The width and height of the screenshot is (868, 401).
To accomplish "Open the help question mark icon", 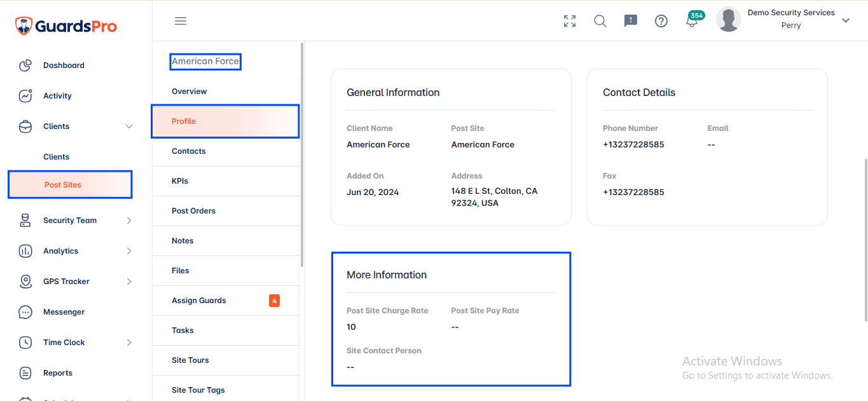I will tap(661, 21).
